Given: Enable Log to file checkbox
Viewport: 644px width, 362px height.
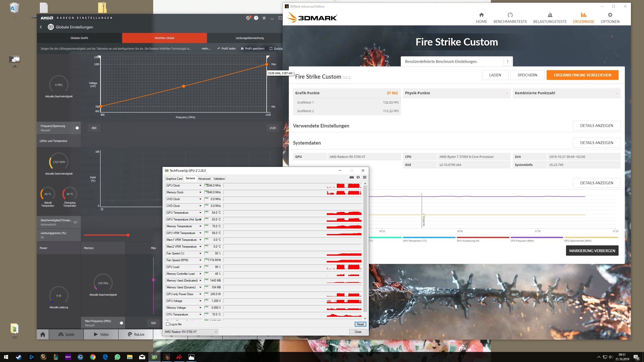Looking at the screenshot, I should pos(168,324).
